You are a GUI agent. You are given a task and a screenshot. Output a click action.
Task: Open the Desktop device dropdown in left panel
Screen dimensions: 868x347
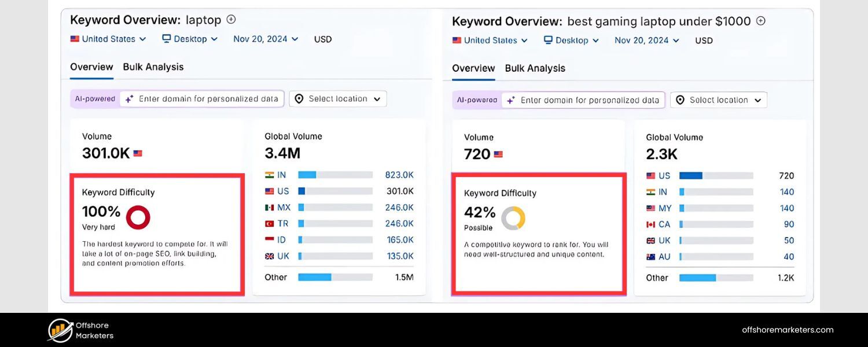(x=190, y=39)
